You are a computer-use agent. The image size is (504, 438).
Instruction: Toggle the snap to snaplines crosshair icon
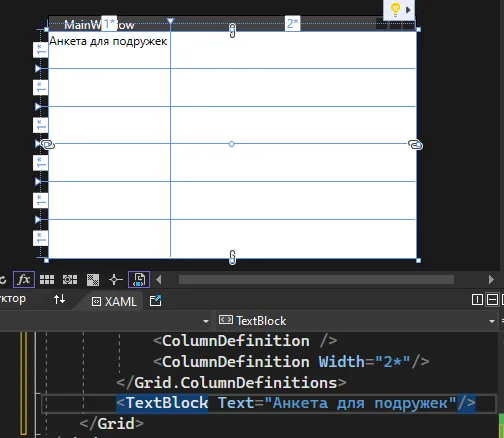(116, 280)
